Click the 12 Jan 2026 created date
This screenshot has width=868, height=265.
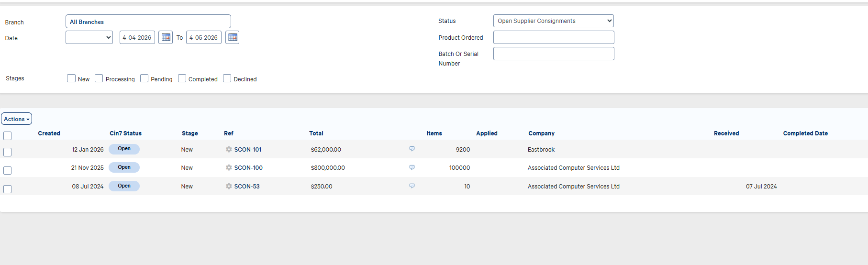88,150
